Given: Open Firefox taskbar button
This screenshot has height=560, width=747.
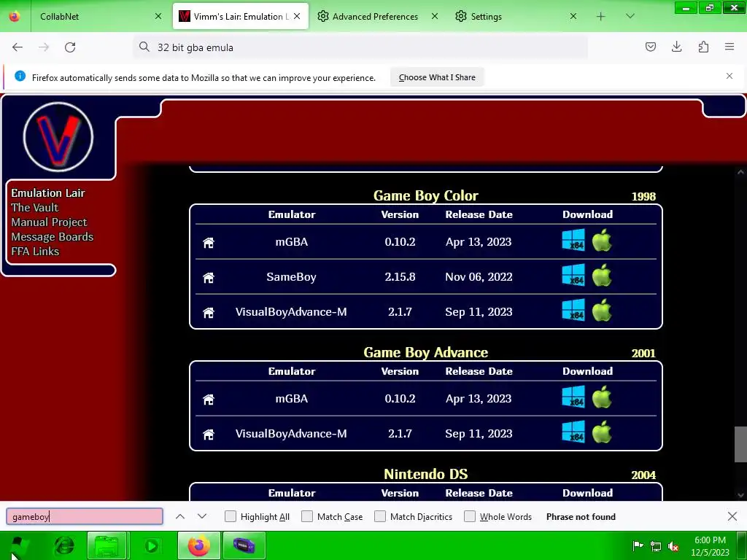Looking at the screenshot, I should (198, 545).
